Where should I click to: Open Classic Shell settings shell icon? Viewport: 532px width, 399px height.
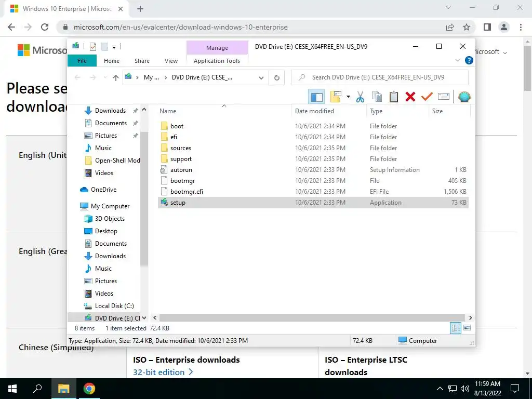click(464, 97)
